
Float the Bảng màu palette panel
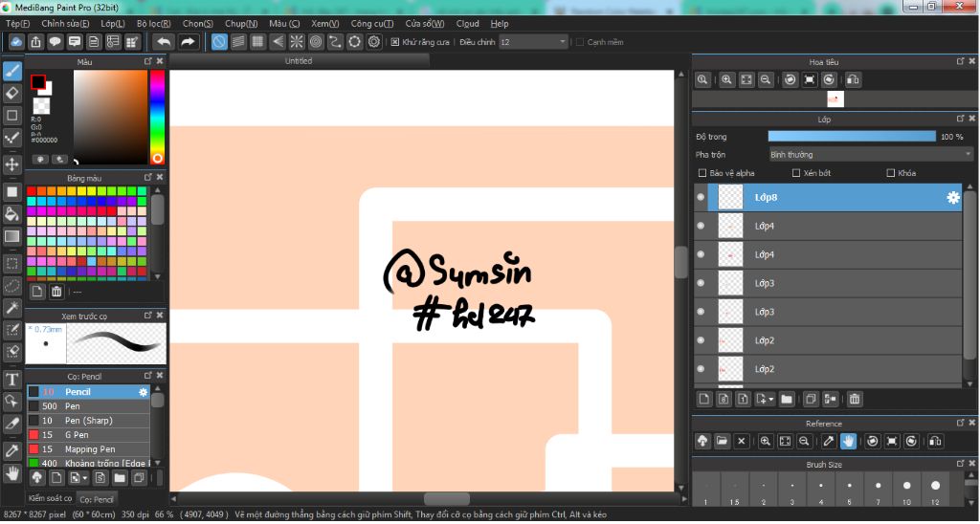[x=148, y=178]
